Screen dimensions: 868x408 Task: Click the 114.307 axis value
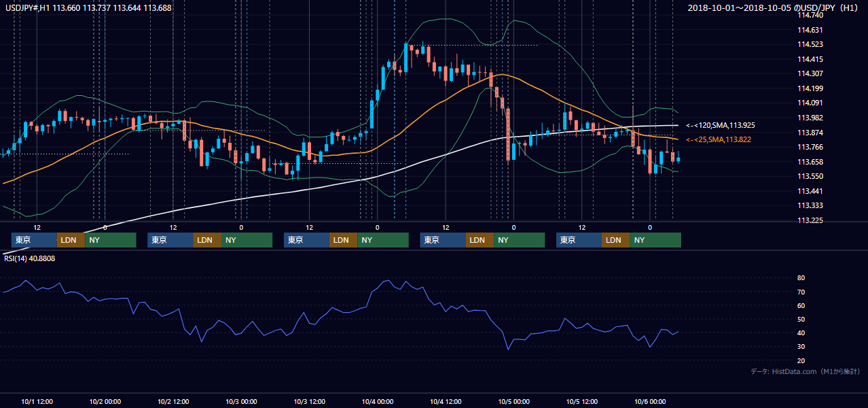click(x=810, y=73)
